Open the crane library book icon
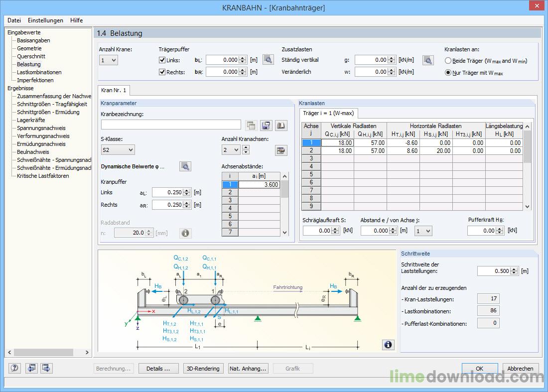This screenshot has width=548, height=392. [x=281, y=125]
